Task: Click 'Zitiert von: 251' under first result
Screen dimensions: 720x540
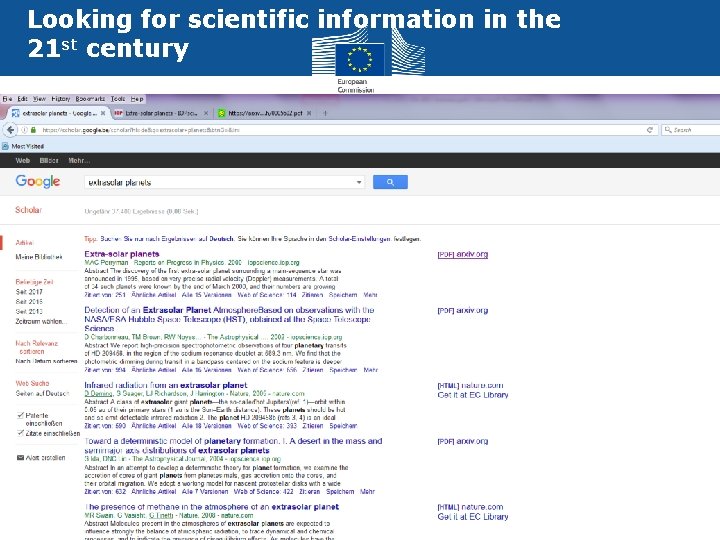Action: tap(105, 295)
